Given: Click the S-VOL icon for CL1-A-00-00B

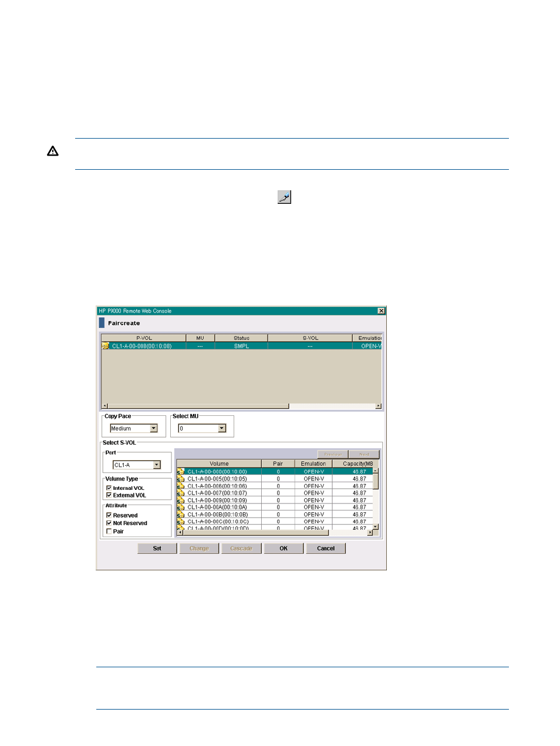Looking at the screenshot, I should [x=181, y=515].
